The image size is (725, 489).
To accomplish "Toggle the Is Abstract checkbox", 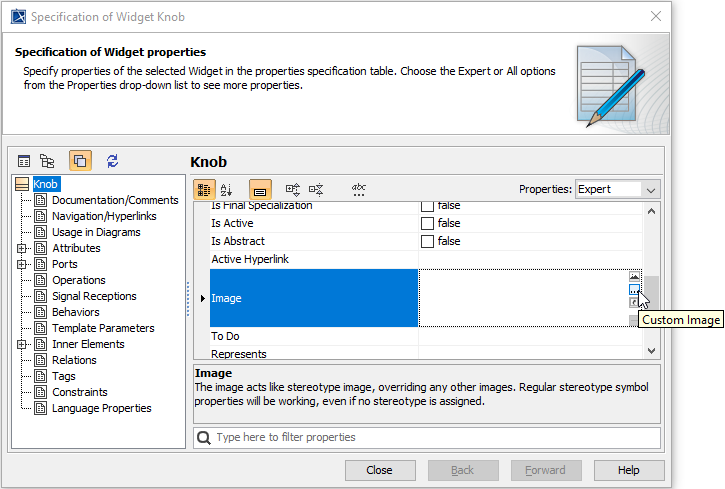I will coord(427,241).
